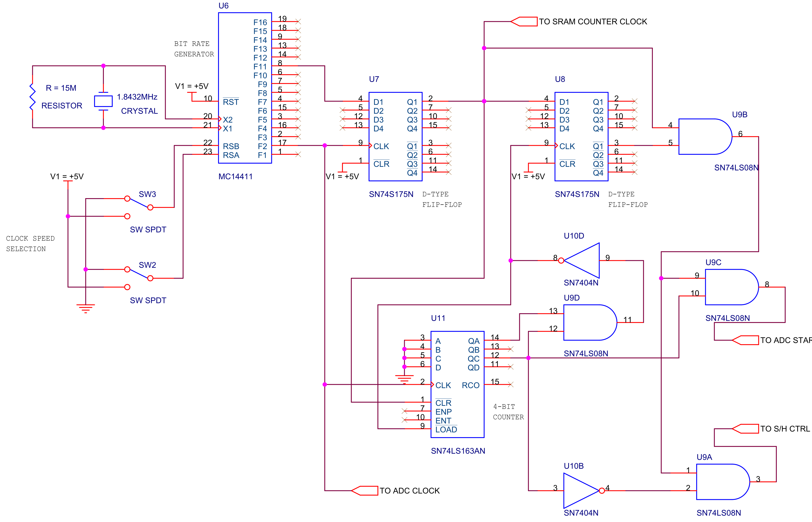This screenshot has width=812, height=522.
Task: Click the SW SPDT label under SW2
Action: (x=148, y=300)
